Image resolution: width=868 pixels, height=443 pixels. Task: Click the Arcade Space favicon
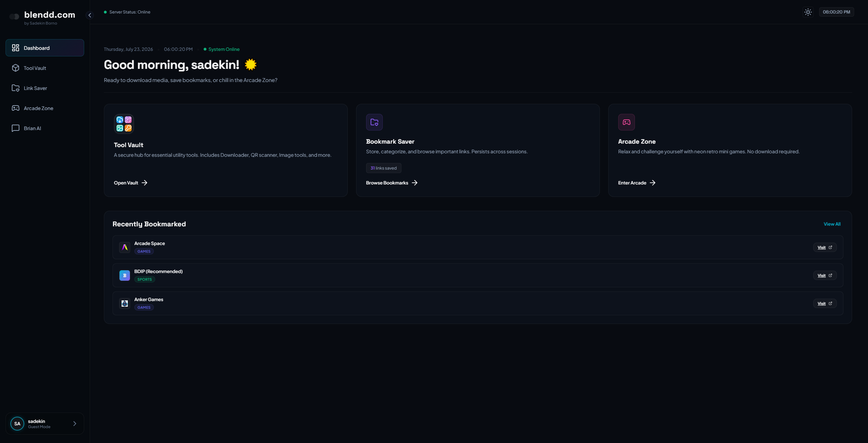pos(125,247)
